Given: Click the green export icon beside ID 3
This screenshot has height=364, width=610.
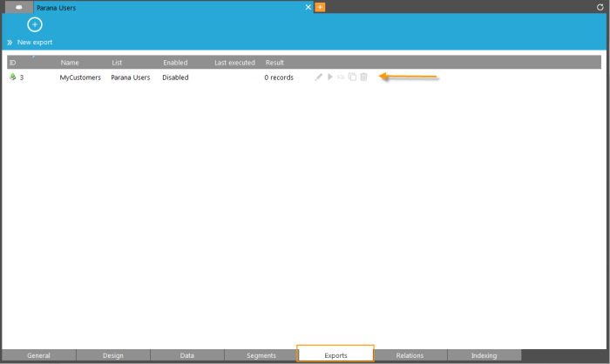Looking at the screenshot, I should pos(12,78).
